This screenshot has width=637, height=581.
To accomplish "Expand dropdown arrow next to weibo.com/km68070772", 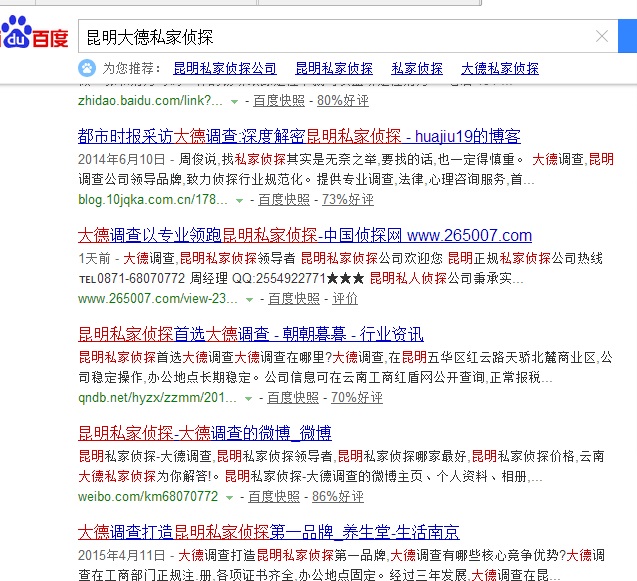I will [230, 498].
